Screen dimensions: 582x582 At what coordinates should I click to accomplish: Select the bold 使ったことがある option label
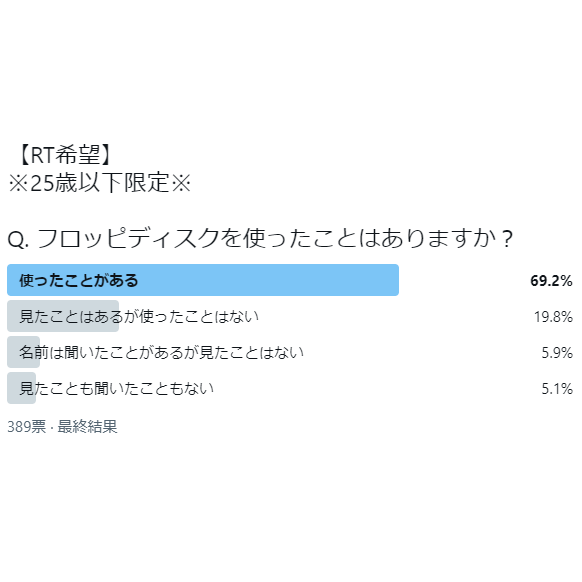pos(79,280)
